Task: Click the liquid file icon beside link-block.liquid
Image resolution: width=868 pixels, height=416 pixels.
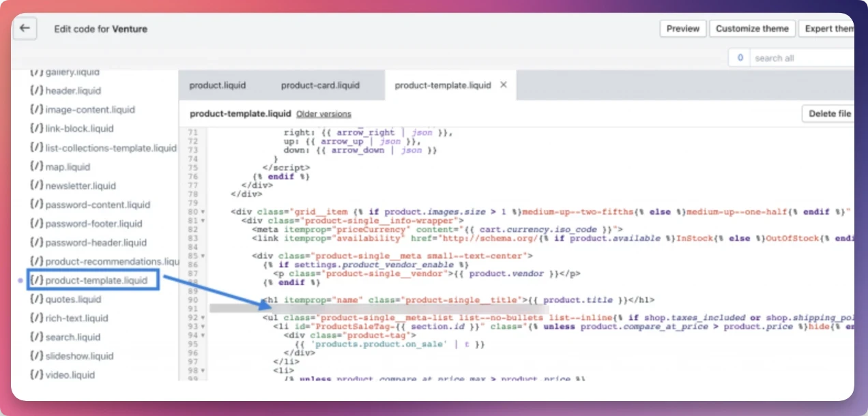Action: pyautogui.click(x=37, y=129)
